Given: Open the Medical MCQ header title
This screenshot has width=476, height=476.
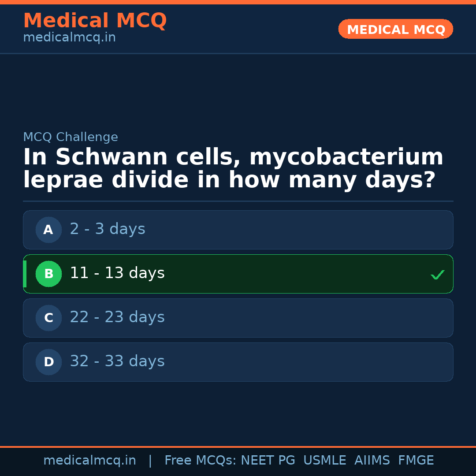Looking at the screenshot, I should [x=95, y=21].
